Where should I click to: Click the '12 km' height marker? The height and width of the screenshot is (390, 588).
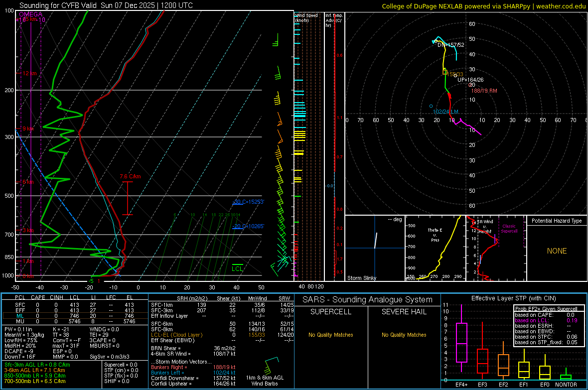(29, 73)
